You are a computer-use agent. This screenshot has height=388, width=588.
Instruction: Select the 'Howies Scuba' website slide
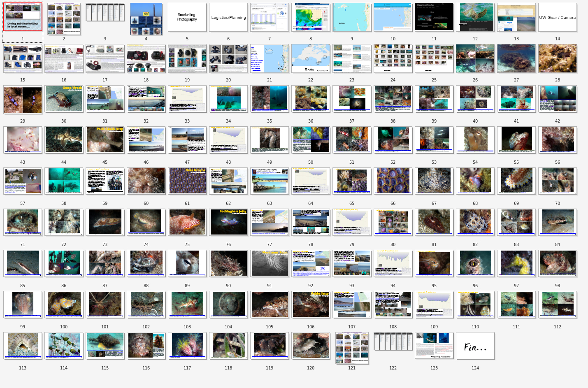pos(434,17)
